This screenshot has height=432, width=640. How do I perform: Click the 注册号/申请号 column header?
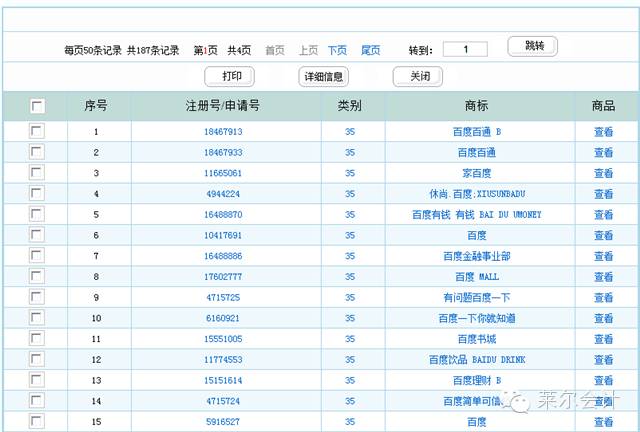(x=223, y=106)
